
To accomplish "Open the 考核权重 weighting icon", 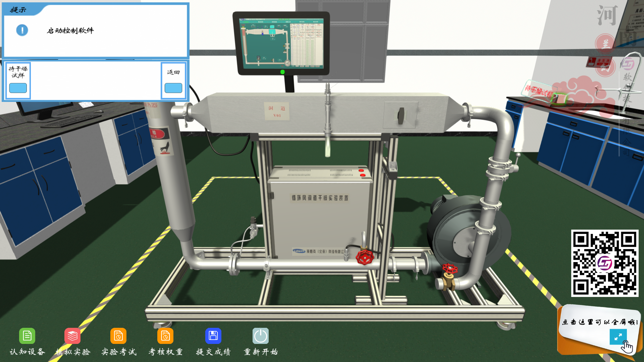I will click(x=165, y=336).
